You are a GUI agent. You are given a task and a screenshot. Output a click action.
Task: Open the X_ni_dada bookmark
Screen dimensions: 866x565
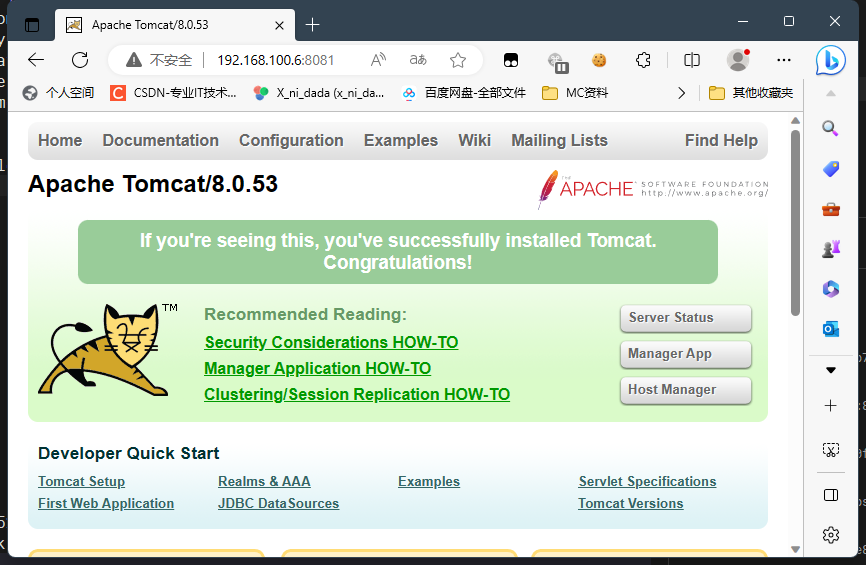(x=319, y=93)
